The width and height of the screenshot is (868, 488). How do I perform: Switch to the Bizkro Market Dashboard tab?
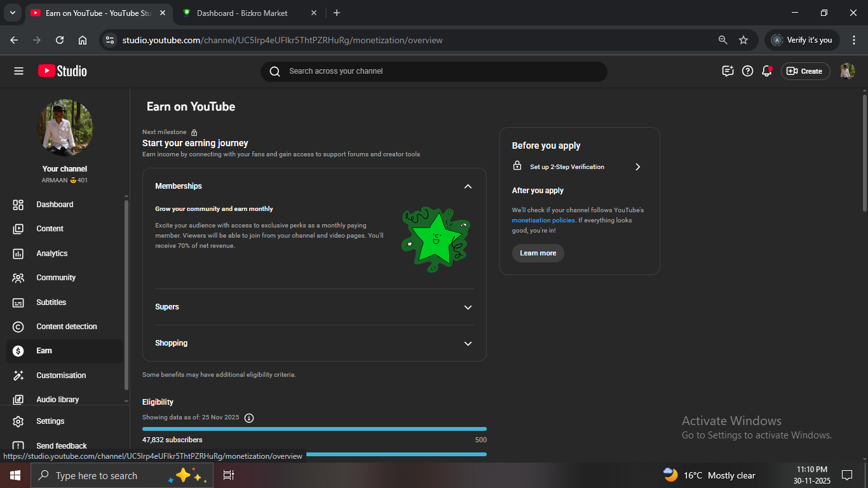241,13
